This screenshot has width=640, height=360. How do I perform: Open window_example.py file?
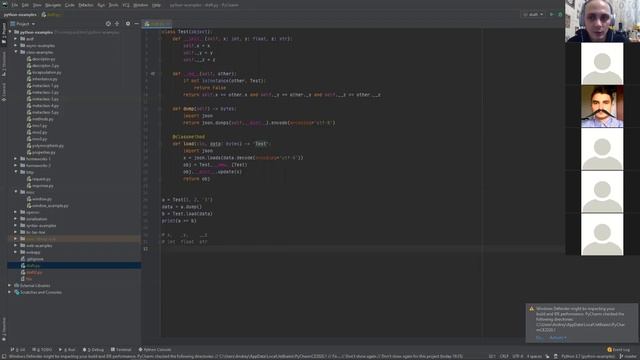tap(47, 206)
